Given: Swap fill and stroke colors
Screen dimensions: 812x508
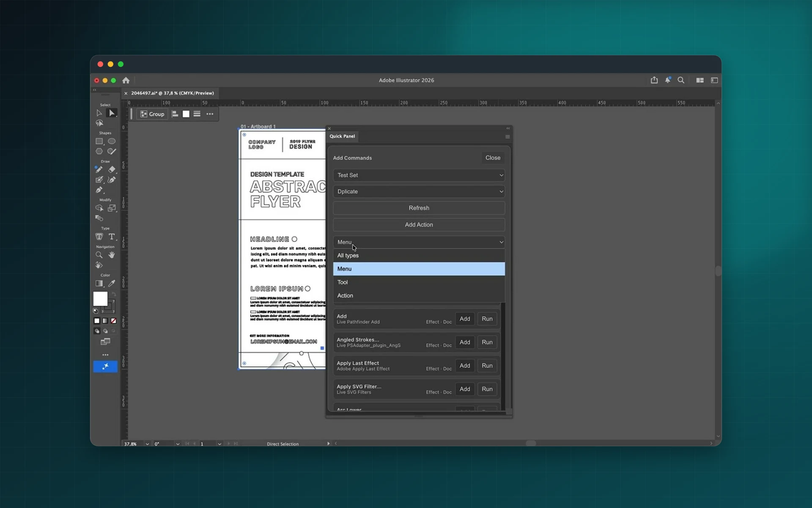Looking at the screenshot, I should click(113, 294).
